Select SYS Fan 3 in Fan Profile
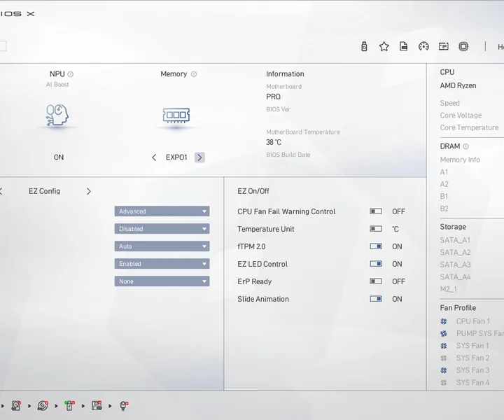This screenshot has height=420, width=504. [472, 370]
